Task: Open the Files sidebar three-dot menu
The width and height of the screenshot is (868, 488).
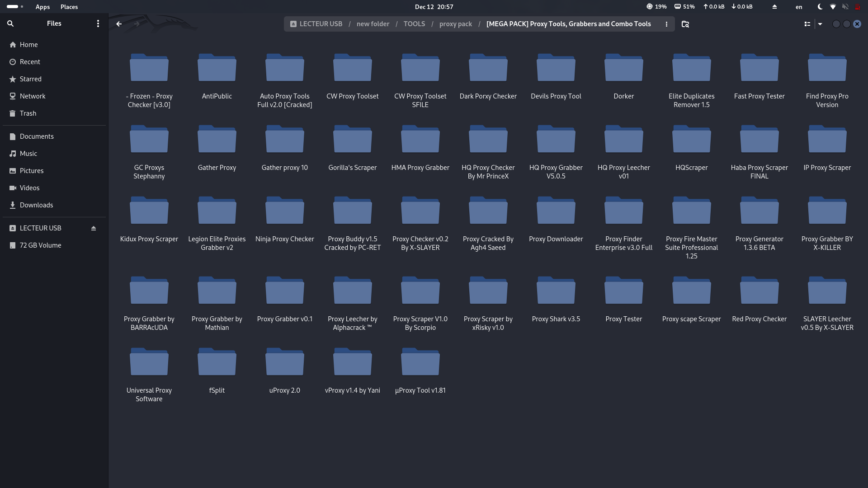Action: click(x=98, y=23)
